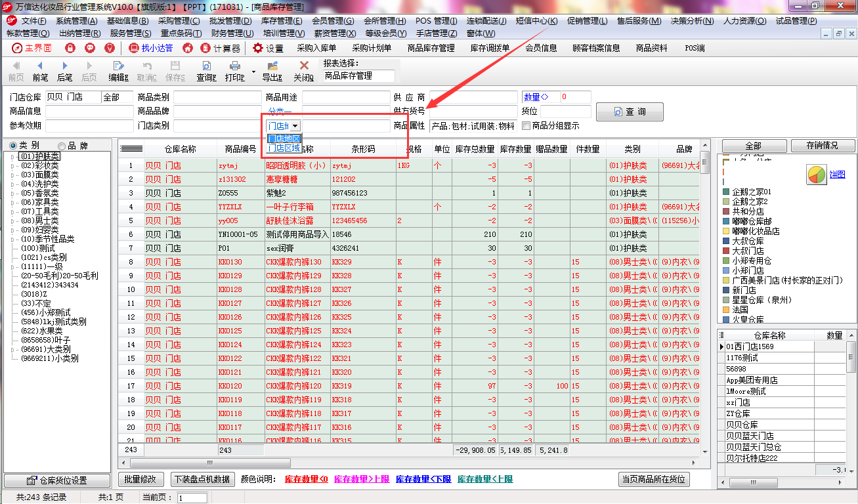Choose 门店区域 from the dropdown list
The image size is (858, 504).
284,148
